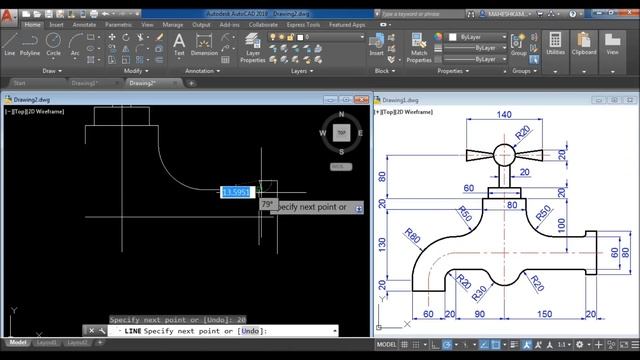Insert a table from the Annotation panel
This screenshot has width=640, height=360.
225,60
